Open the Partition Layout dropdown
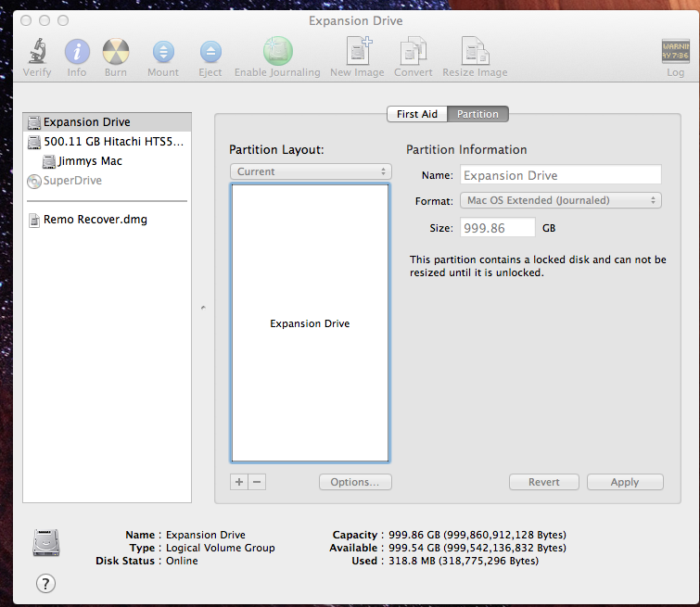Viewport: 700px width, 607px height. [311, 171]
